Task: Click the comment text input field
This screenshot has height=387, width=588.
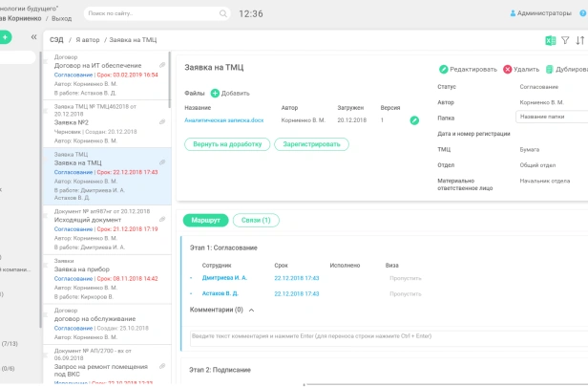Action: (382, 335)
